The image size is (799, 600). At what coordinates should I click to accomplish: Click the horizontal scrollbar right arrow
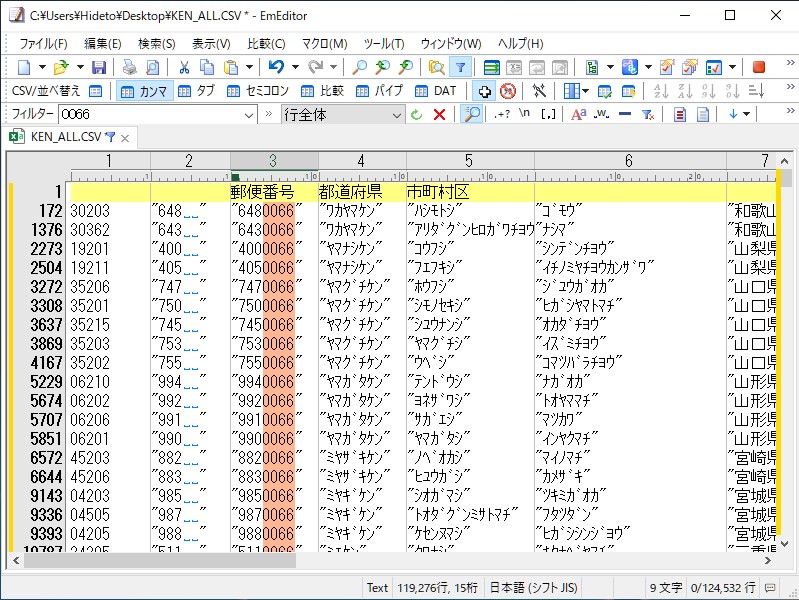tap(767, 561)
